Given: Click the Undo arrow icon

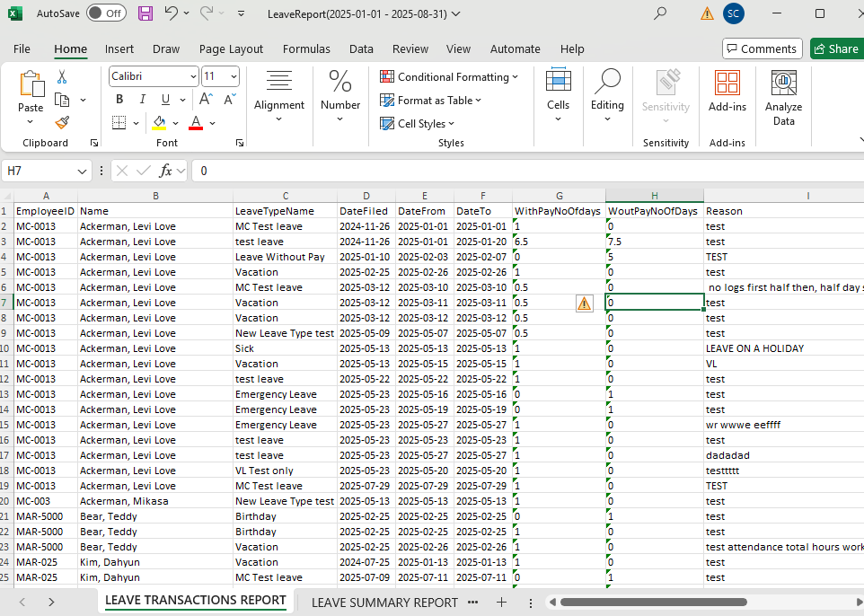Looking at the screenshot, I should click(x=172, y=13).
